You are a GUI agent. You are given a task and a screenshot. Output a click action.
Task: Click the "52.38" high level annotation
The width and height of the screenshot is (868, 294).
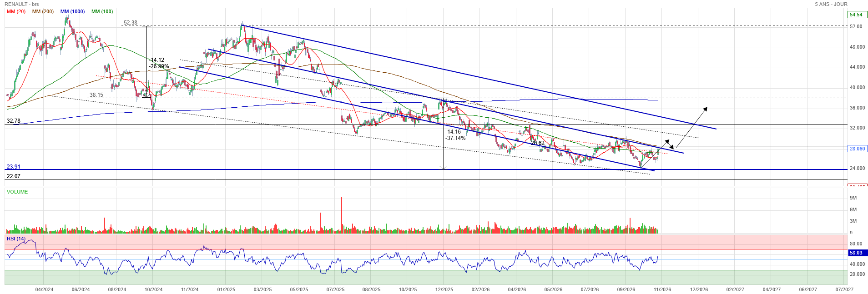(131, 23)
